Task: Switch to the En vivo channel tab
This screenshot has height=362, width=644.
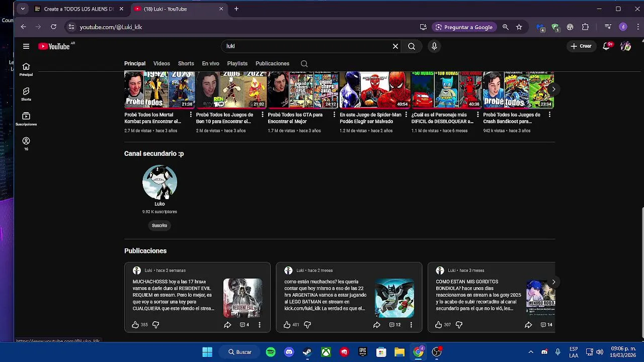Action: (210, 63)
